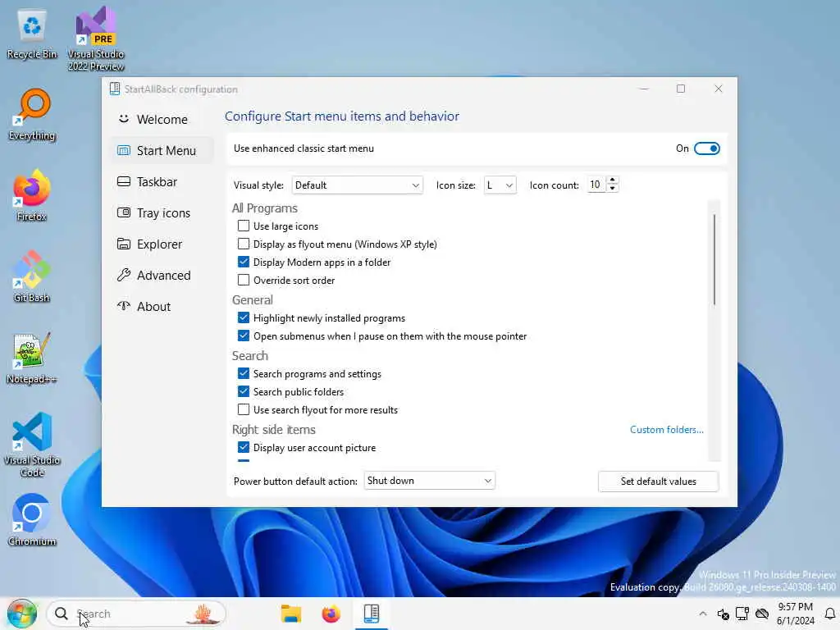Uncheck Search public folders
The image size is (840, 630).
pos(244,391)
